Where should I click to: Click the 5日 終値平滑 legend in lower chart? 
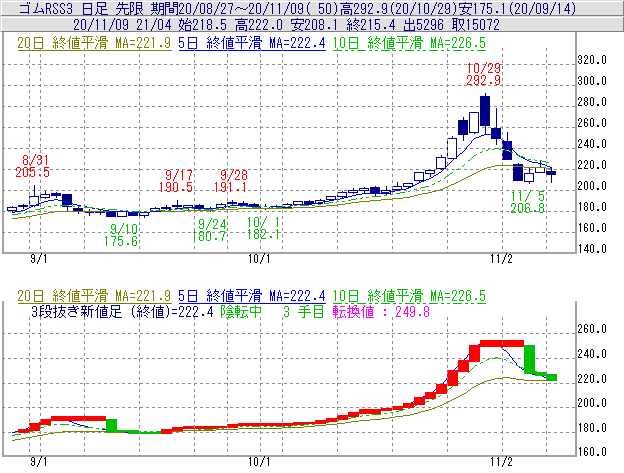(x=252, y=296)
